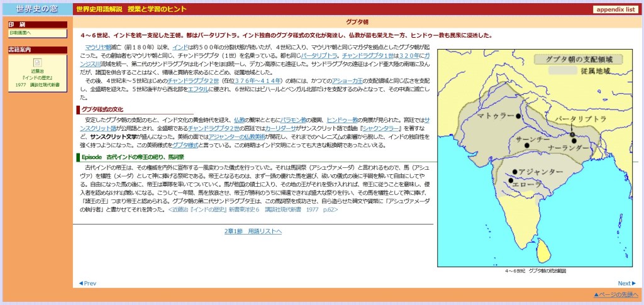Follow the グプタ様式 link
The width and height of the screenshot is (644, 305).
(x=186, y=143)
